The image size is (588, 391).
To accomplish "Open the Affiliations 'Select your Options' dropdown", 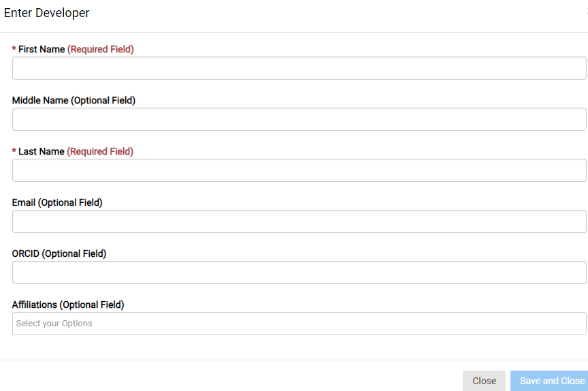I will [x=299, y=324].
